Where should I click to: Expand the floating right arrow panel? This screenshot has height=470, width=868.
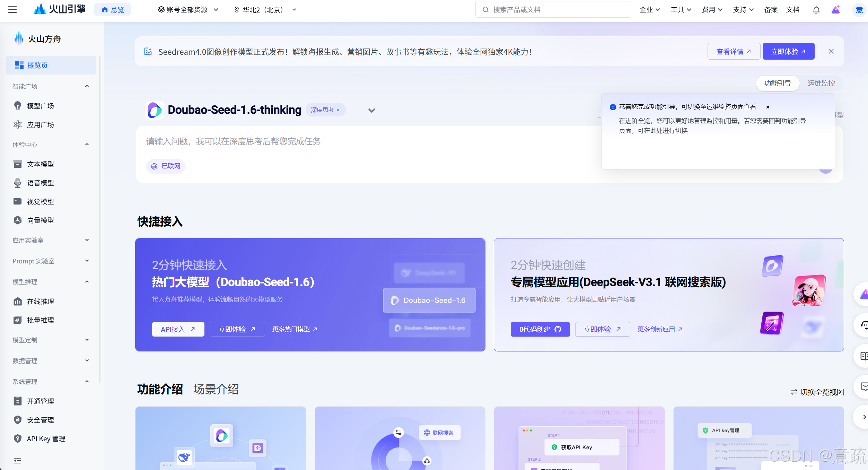(x=863, y=417)
